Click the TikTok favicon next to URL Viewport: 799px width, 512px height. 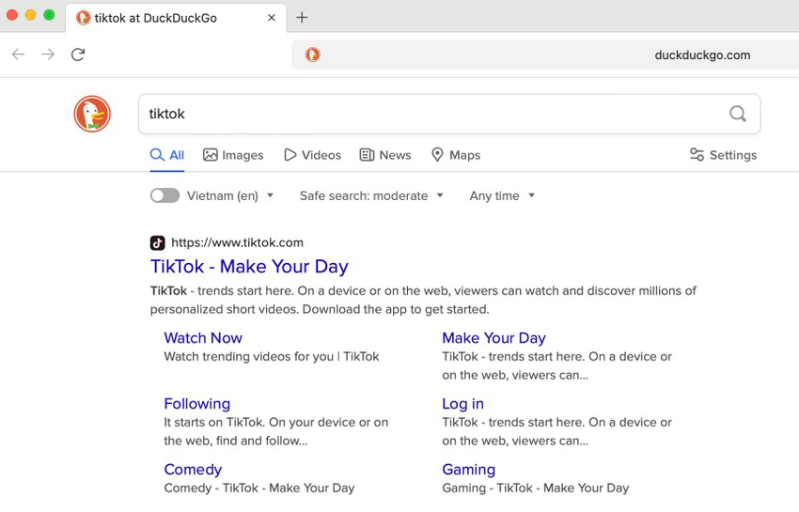pos(157,242)
